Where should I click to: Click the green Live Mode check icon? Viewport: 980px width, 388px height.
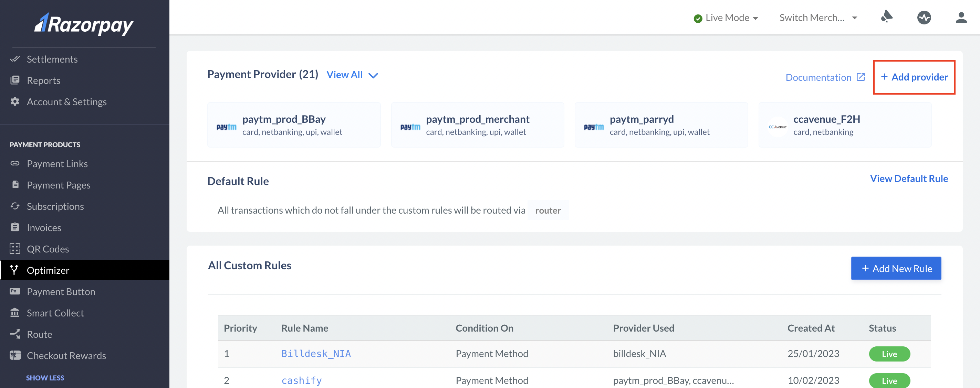698,19
